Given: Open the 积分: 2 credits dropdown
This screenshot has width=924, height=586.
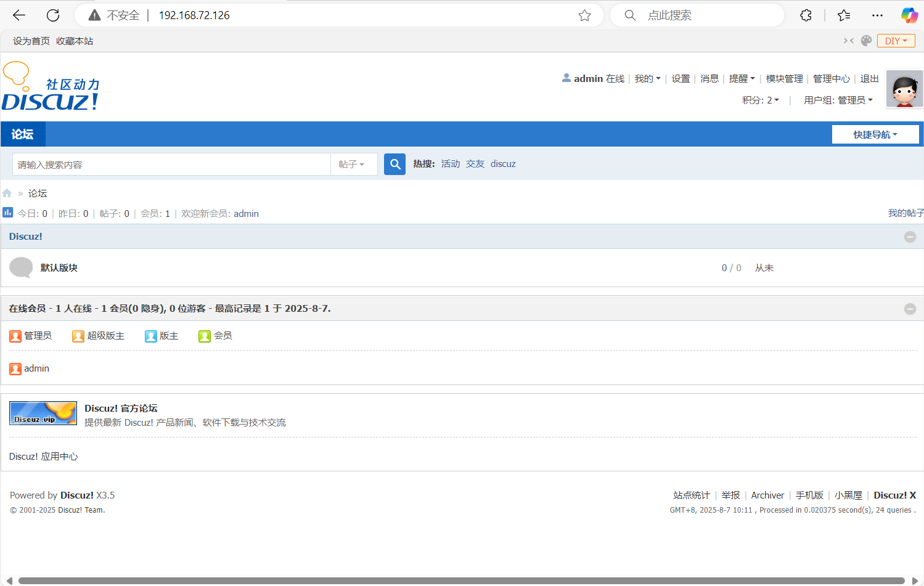Looking at the screenshot, I should click(760, 100).
